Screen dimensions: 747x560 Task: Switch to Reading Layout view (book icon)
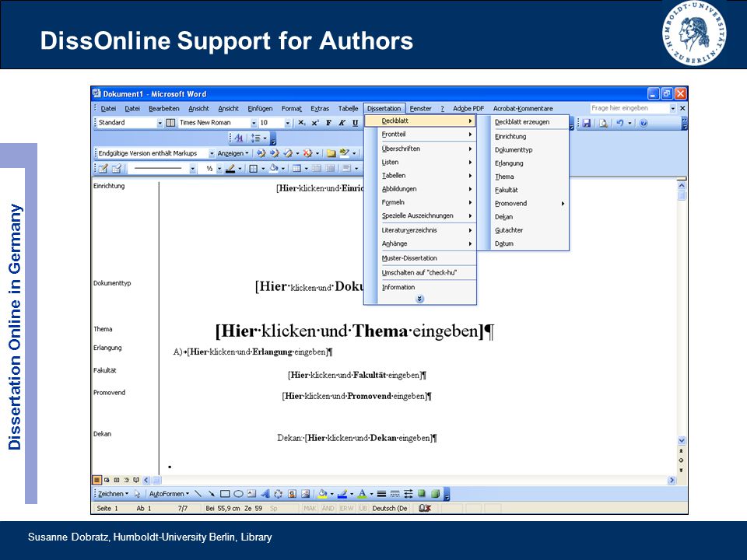point(136,480)
